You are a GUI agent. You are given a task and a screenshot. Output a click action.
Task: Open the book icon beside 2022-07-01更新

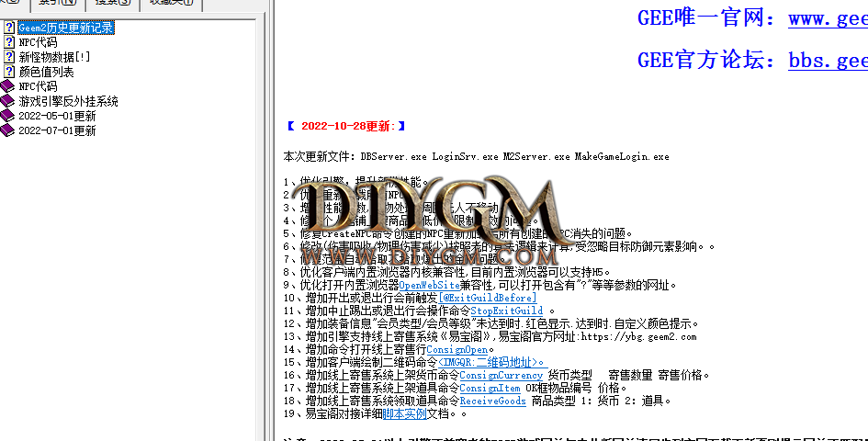(x=7, y=130)
